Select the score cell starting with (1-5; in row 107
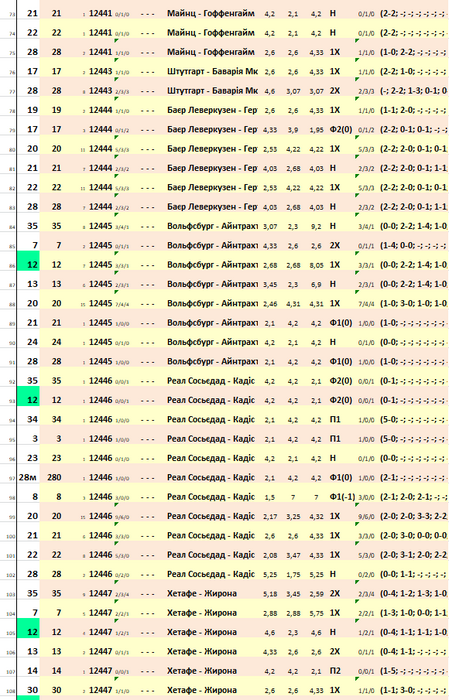Screen dimensions: 449x700 [413, 671]
